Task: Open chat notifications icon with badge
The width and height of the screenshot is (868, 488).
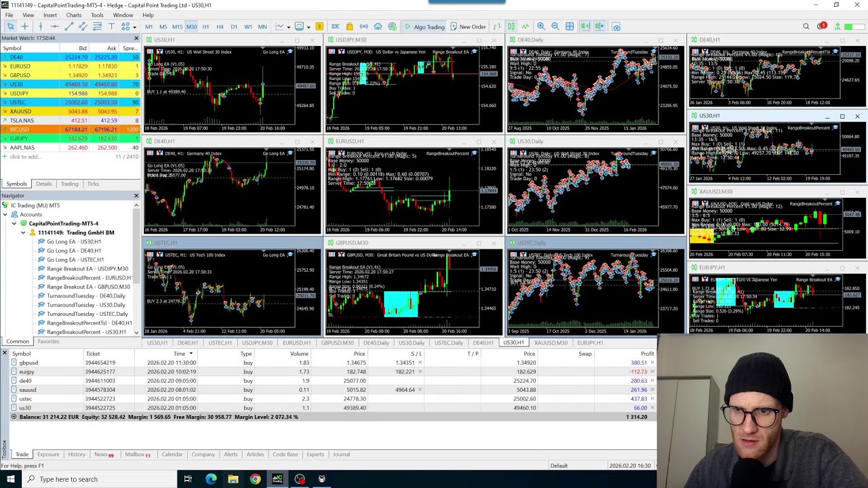Action: pos(821,26)
